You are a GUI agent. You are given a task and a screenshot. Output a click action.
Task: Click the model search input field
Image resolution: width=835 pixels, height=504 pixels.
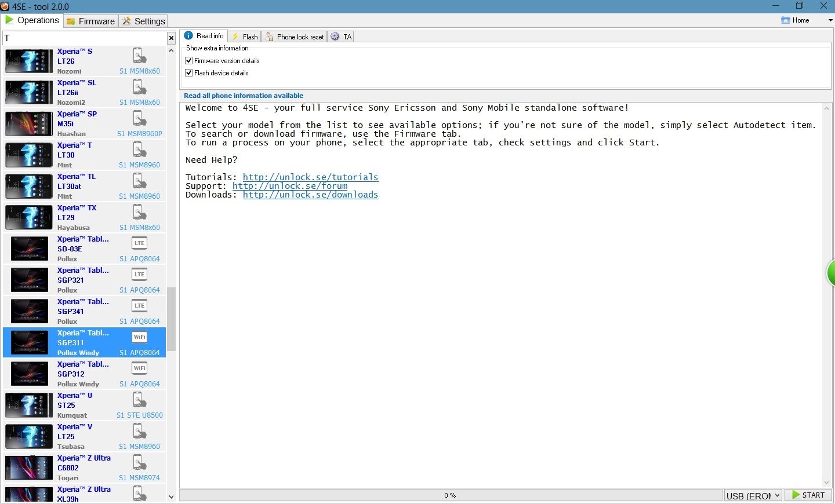(x=85, y=38)
